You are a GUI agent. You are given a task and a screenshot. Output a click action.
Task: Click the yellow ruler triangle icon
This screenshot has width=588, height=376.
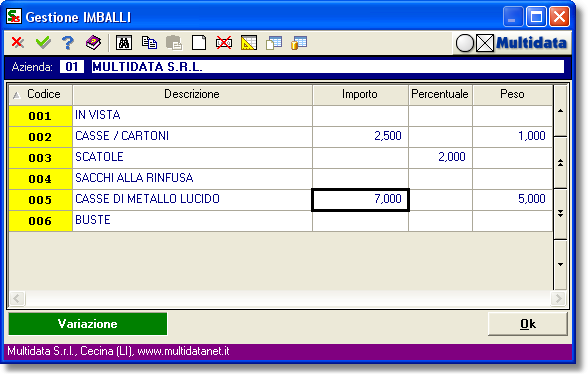(249, 43)
